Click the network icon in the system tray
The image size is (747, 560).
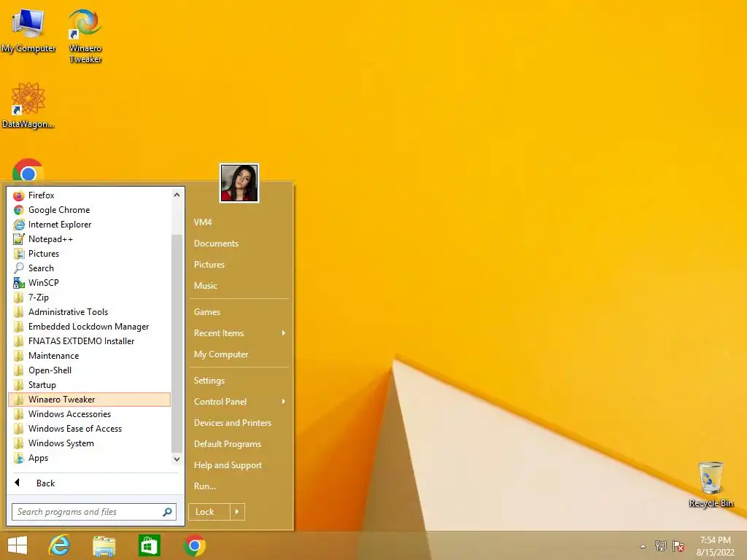(661, 546)
